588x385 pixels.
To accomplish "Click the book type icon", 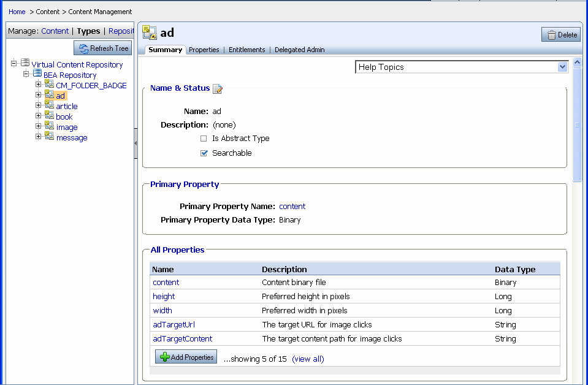I will point(50,115).
